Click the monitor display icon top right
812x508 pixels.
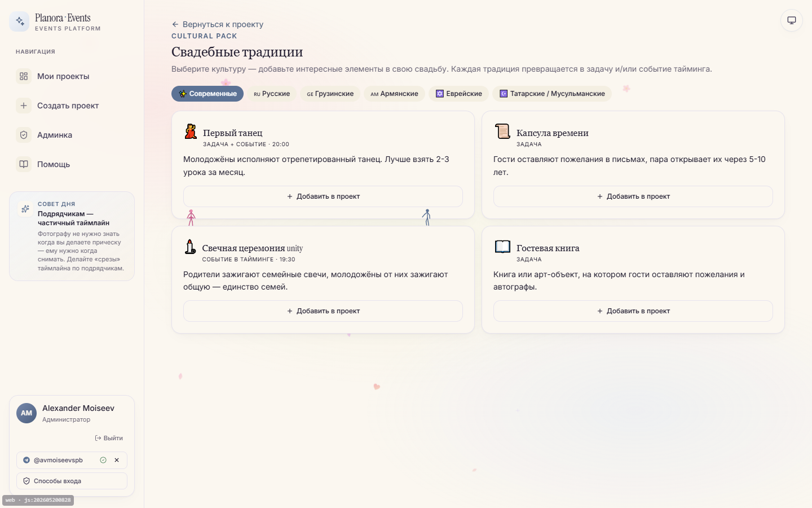tap(792, 20)
